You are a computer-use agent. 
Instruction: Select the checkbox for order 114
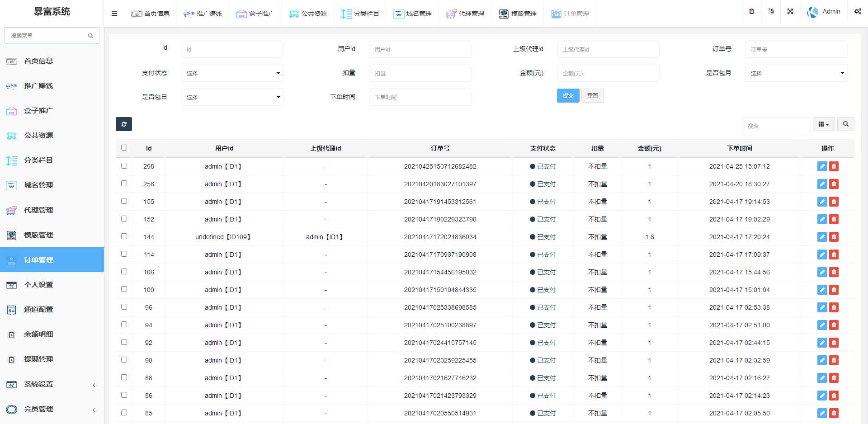(124, 254)
